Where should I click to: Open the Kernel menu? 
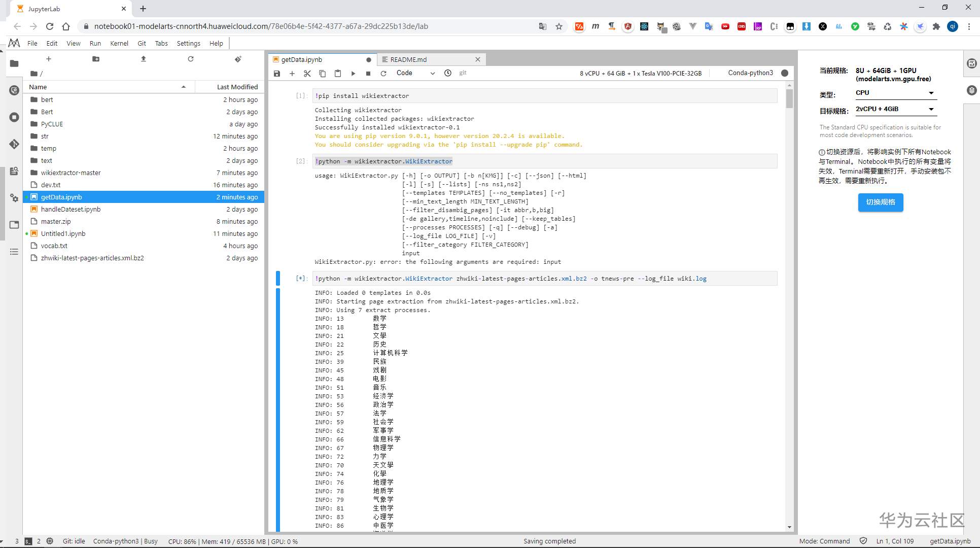coord(119,43)
